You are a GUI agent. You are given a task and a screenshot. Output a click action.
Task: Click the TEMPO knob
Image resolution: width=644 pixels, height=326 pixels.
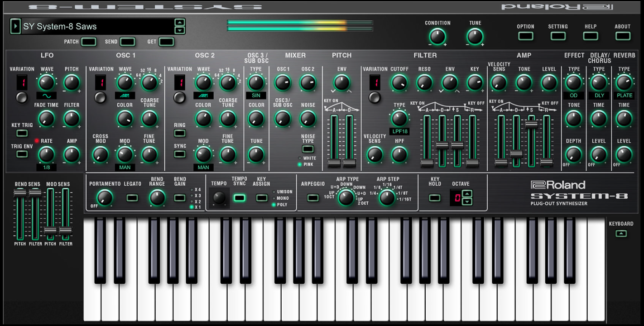[219, 198]
